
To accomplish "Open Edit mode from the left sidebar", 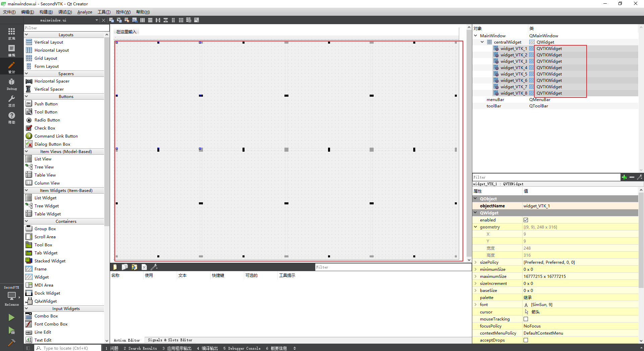I will [x=12, y=50].
